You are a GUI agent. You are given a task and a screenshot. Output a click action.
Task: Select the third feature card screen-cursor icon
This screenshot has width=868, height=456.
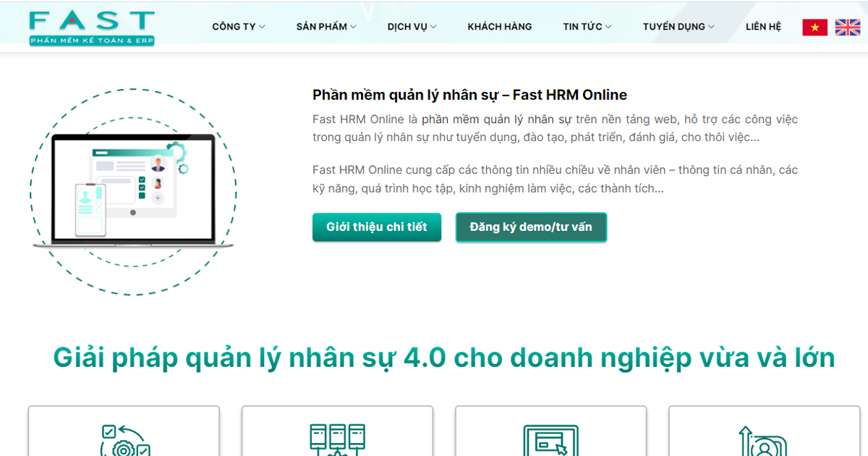pyautogui.click(x=550, y=440)
